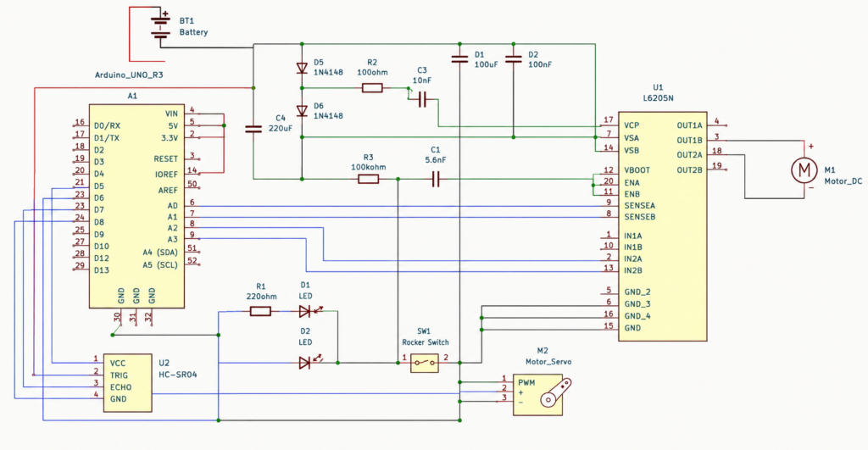868x450 pixels.
Task: Click the AREF pin label
Action: tap(168, 190)
